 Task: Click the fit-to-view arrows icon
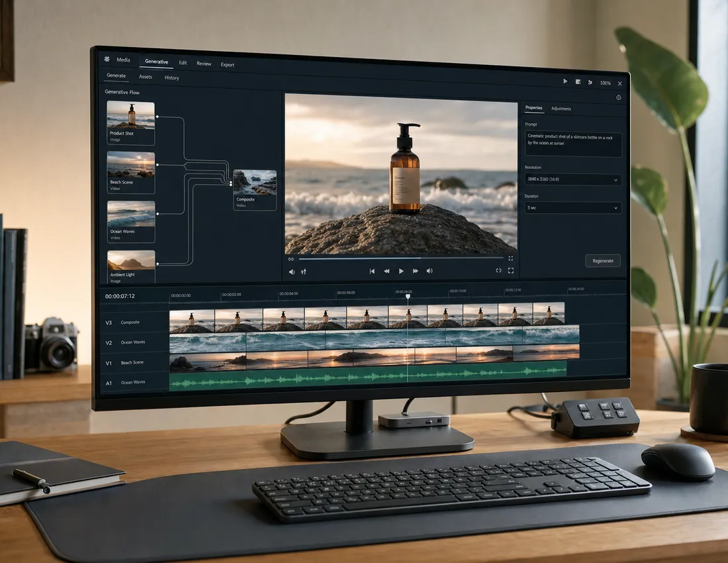click(498, 270)
